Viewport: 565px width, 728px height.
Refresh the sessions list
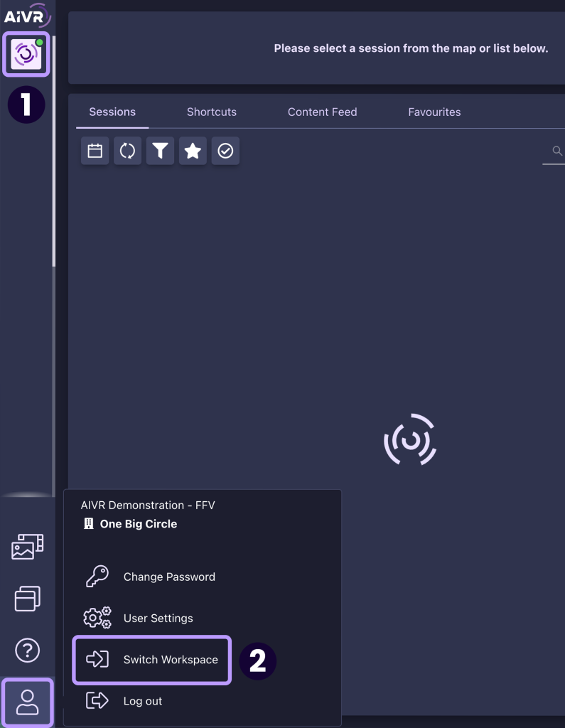click(x=127, y=151)
